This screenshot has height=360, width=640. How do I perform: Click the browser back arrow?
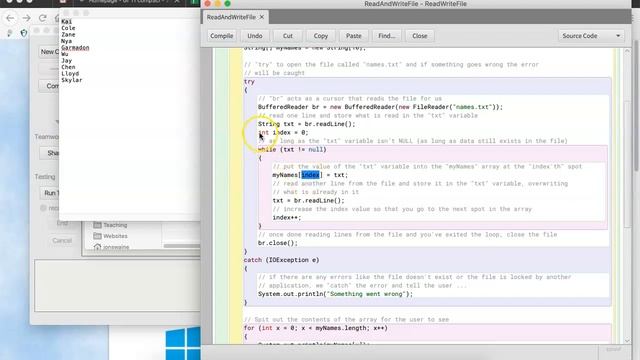pyautogui.click(x=10, y=18)
